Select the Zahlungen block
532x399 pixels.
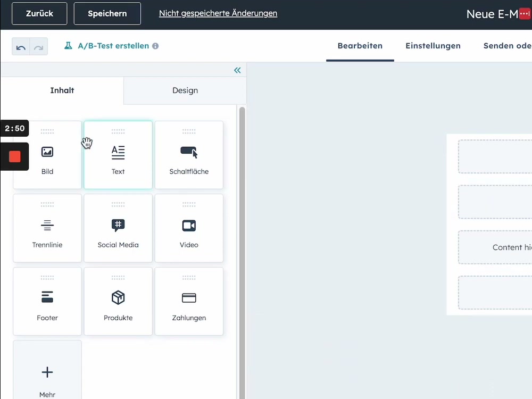click(188, 301)
